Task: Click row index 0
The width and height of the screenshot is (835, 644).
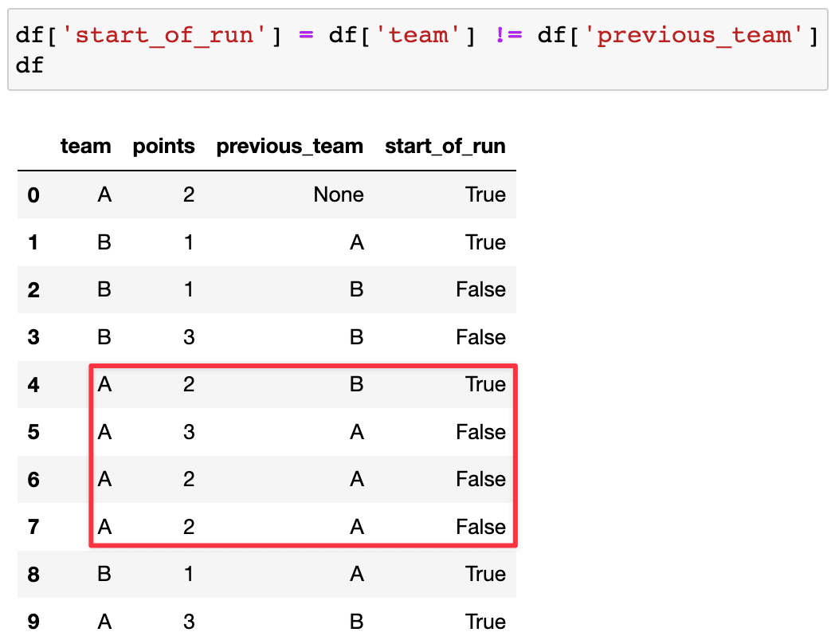Action: [x=33, y=195]
